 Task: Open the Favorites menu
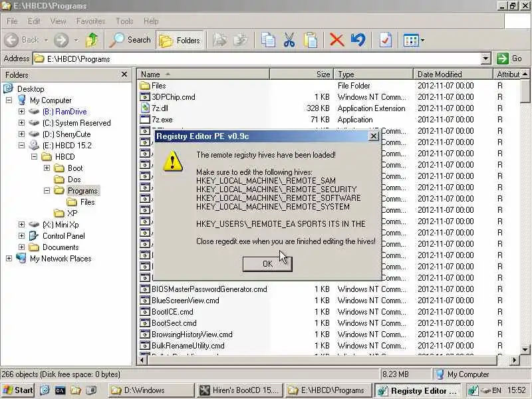click(x=90, y=21)
